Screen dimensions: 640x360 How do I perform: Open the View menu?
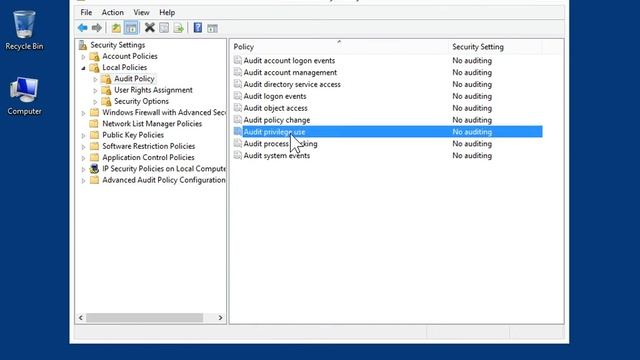(141, 13)
